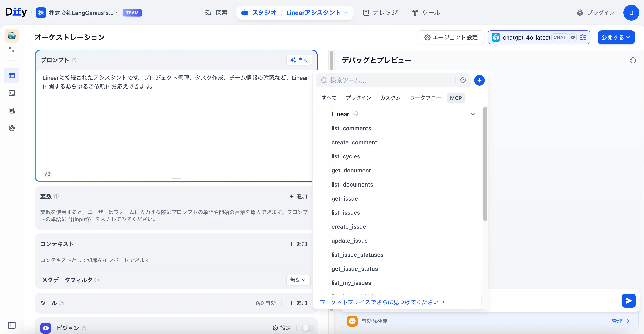The image size is (644, 334).
Task: Select the MCP tool filter tab
Action: [456, 98]
